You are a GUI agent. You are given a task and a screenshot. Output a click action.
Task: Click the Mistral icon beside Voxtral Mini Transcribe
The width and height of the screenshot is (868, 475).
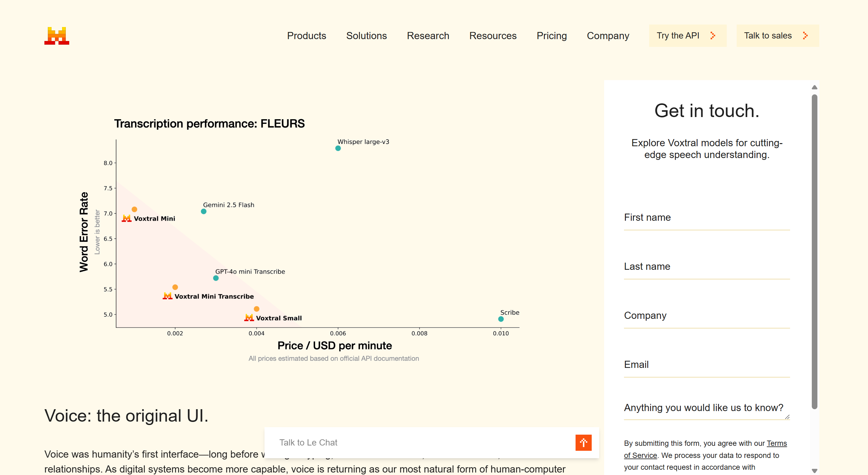167,296
